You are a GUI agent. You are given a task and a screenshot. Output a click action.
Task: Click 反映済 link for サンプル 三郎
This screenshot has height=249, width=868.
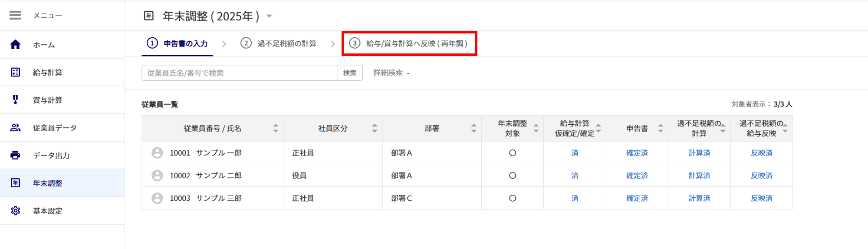point(761,198)
